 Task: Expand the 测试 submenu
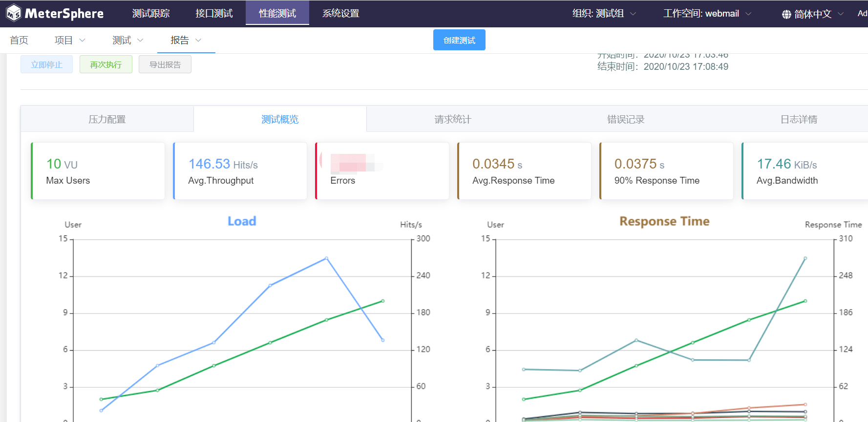tap(127, 40)
